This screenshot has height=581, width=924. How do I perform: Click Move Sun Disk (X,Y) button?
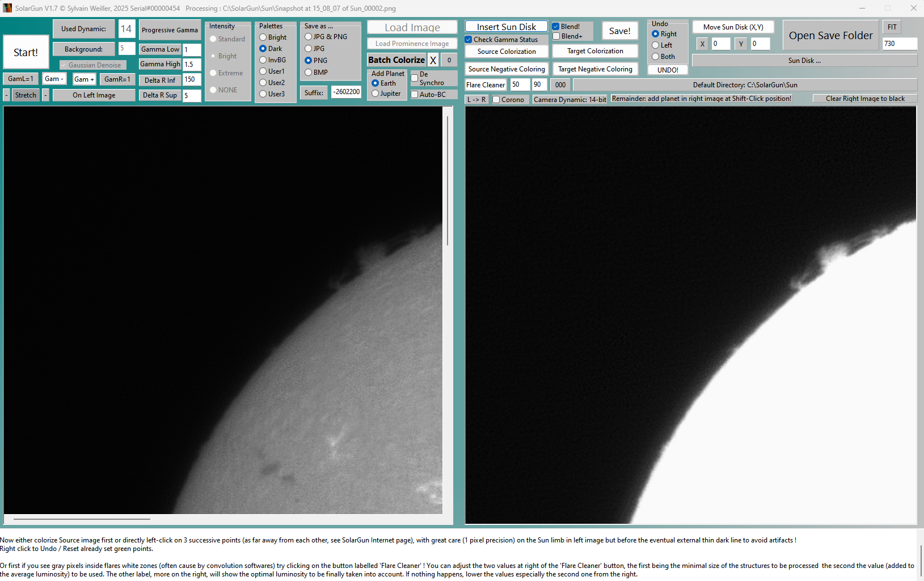pyautogui.click(x=733, y=27)
